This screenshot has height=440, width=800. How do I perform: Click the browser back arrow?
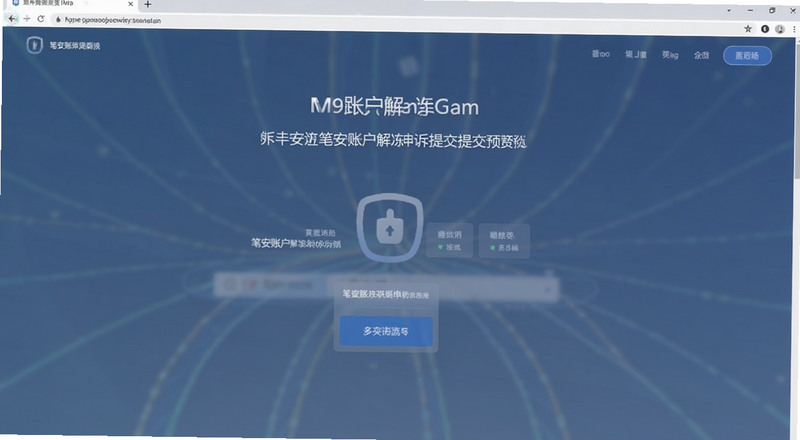click(12, 19)
